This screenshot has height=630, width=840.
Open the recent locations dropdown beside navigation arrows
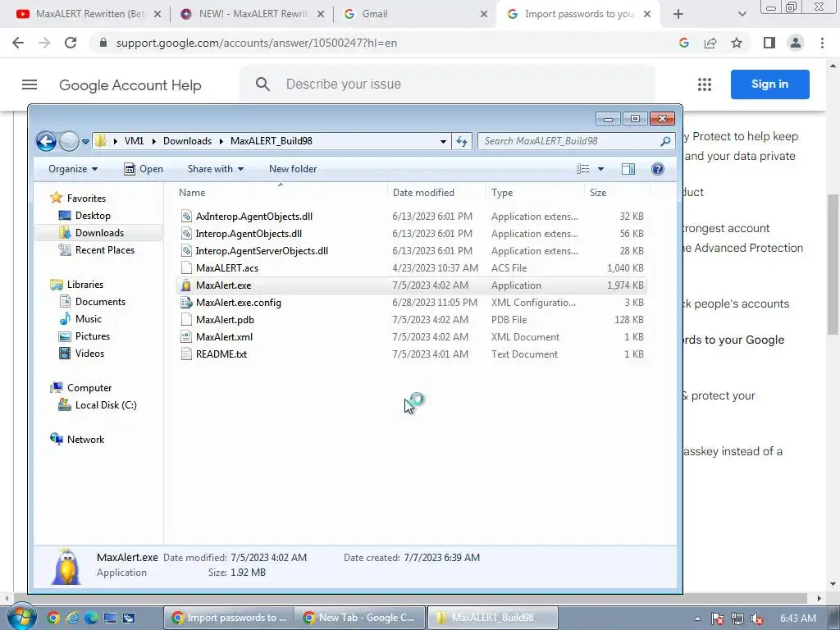click(85, 142)
